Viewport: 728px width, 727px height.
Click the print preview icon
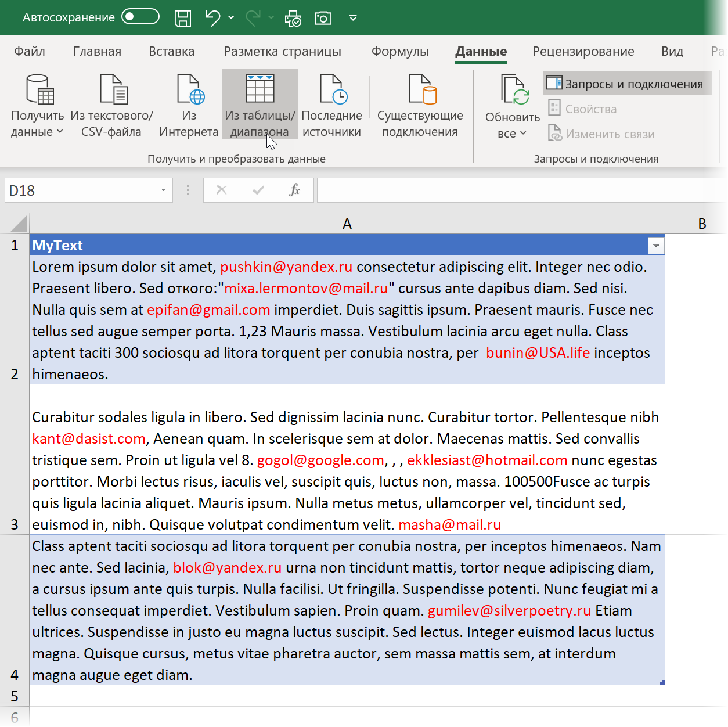tap(293, 18)
